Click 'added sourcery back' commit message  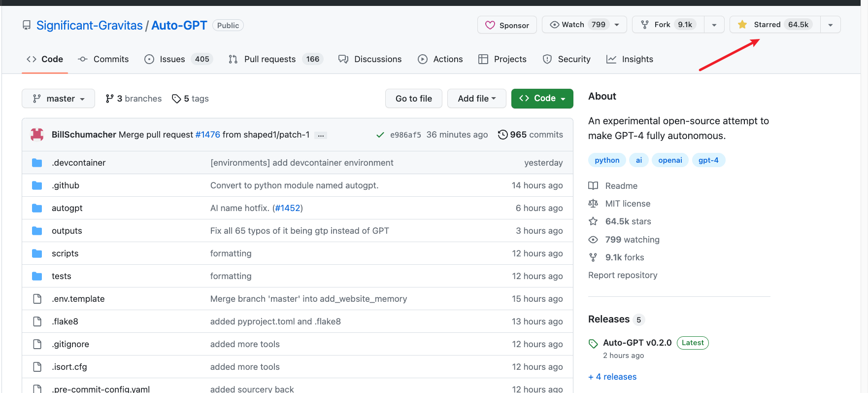(x=252, y=389)
